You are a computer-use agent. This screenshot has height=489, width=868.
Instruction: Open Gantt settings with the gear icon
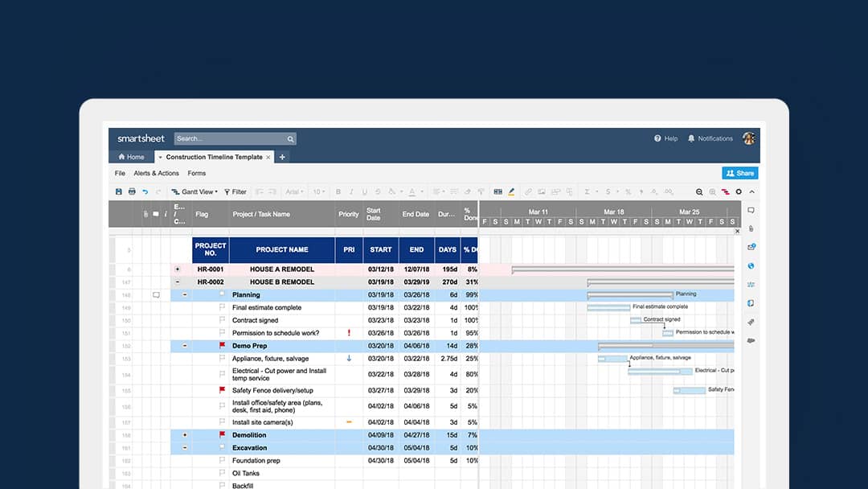coord(739,192)
